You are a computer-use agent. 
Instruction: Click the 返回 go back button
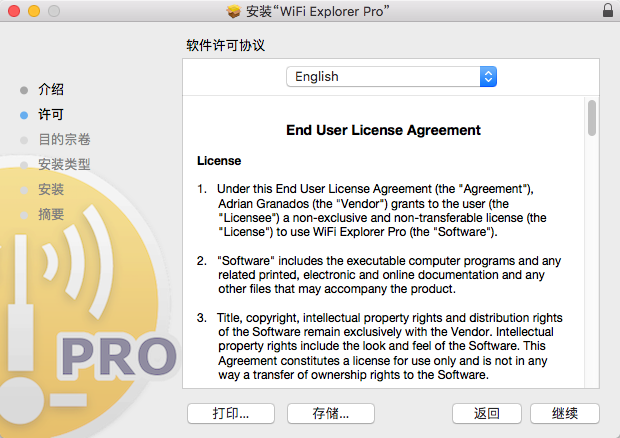click(487, 413)
